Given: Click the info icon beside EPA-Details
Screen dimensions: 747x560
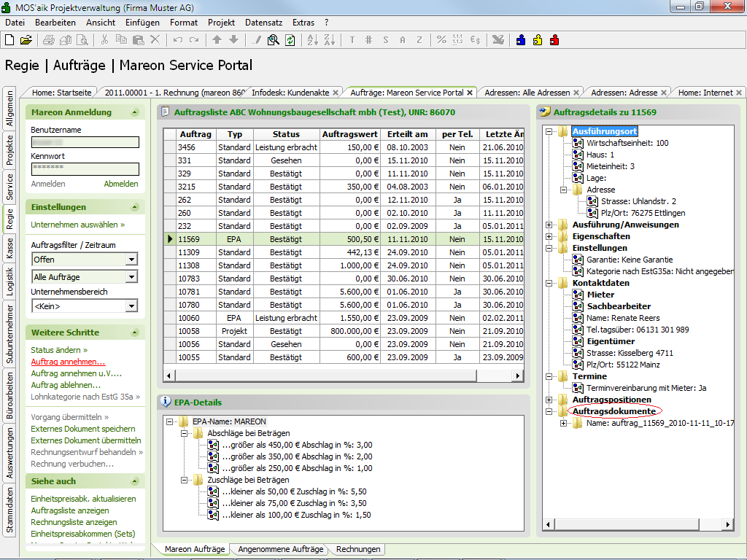Looking at the screenshot, I should click(x=166, y=402).
